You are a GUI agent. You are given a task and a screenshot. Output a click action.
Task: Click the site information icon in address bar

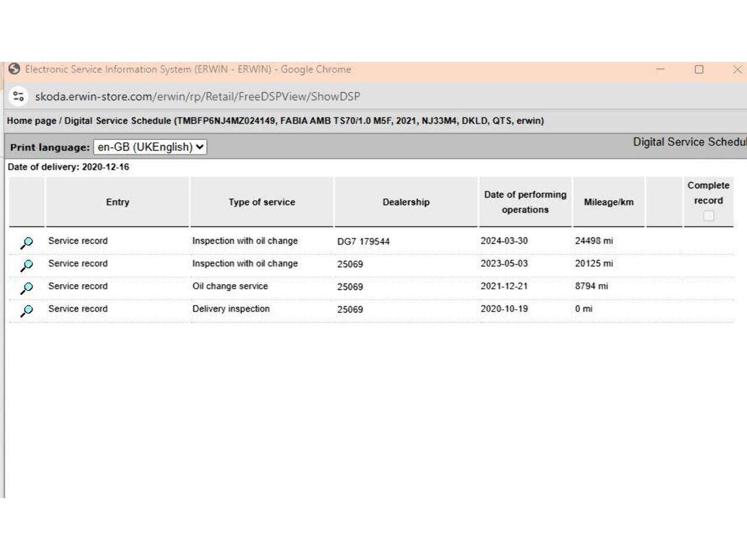[x=19, y=96]
